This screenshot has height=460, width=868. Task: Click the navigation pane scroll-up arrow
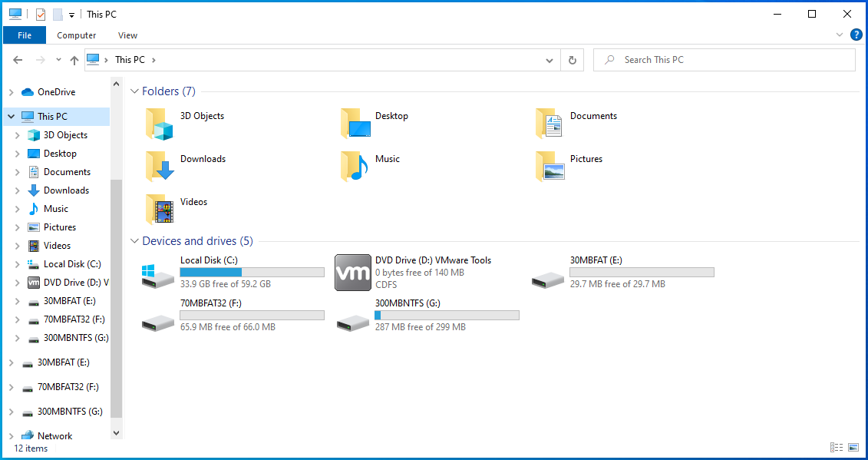click(x=116, y=84)
